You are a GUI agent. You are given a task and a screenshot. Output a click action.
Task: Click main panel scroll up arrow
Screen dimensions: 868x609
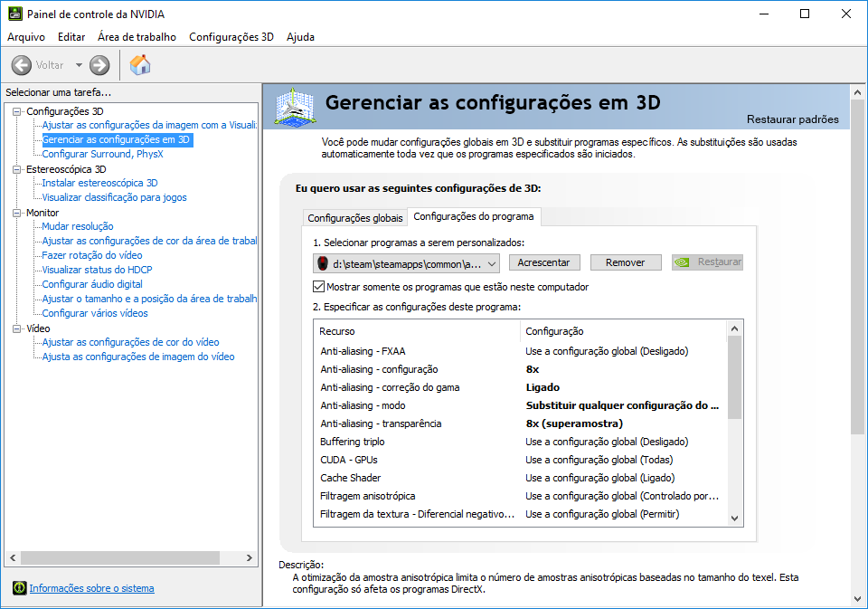click(x=857, y=92)
